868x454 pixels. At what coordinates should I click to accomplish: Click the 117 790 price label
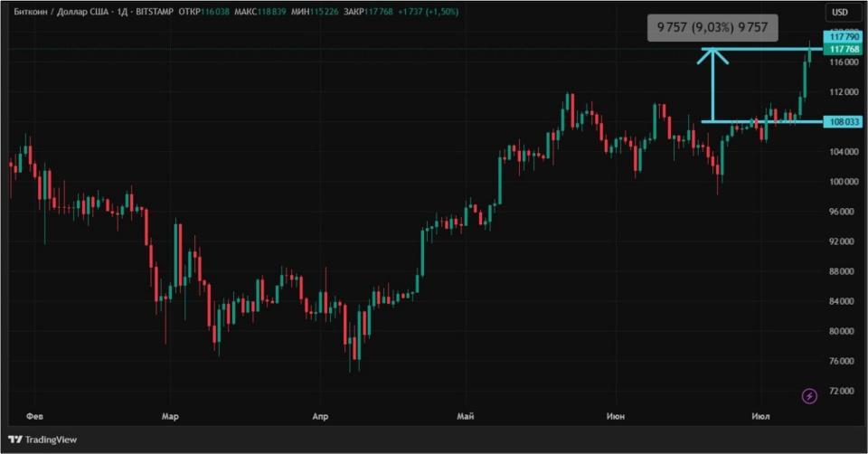(x=843, y=36)
